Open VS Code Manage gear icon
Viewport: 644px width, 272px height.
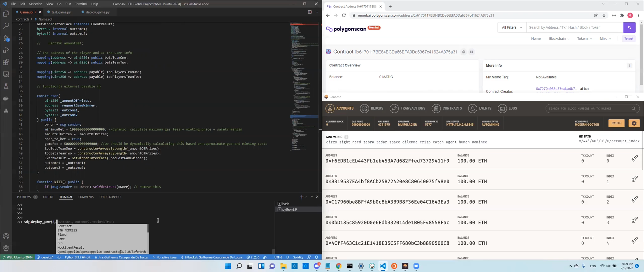pyautogui.click(x=6, y=248)
